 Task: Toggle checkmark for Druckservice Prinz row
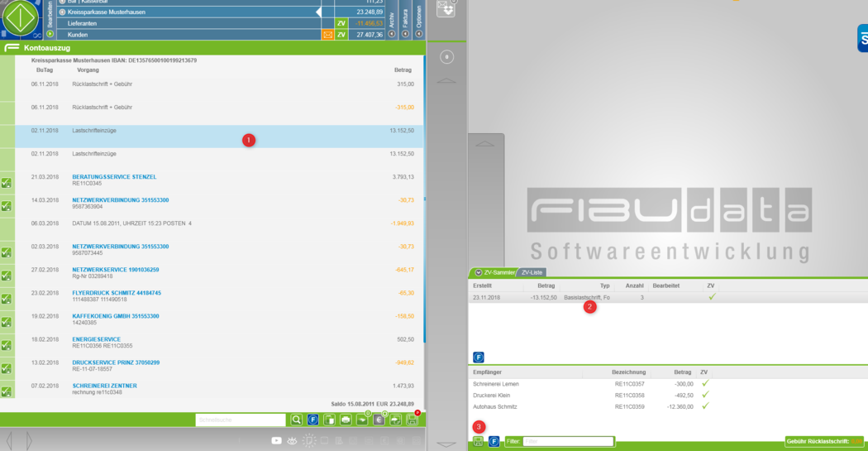(x=7, y=369)
